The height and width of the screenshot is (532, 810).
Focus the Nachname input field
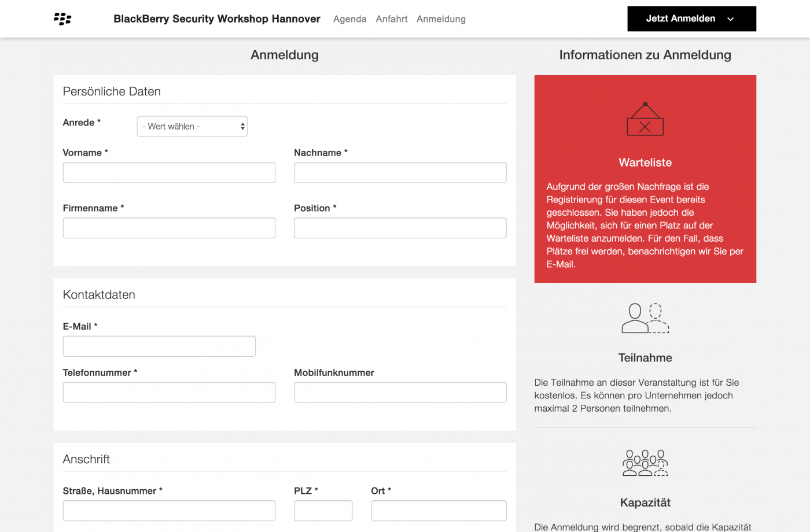(x=400, y=172)
